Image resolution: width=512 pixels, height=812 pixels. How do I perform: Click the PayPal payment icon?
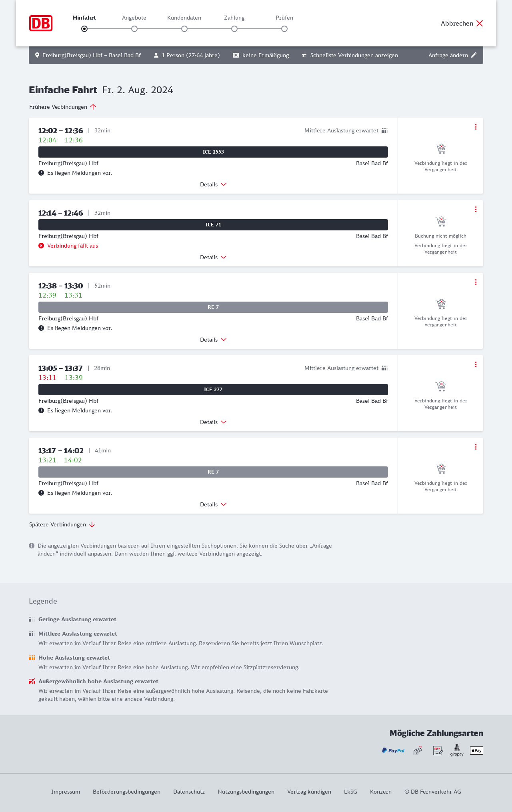[393, 750]
